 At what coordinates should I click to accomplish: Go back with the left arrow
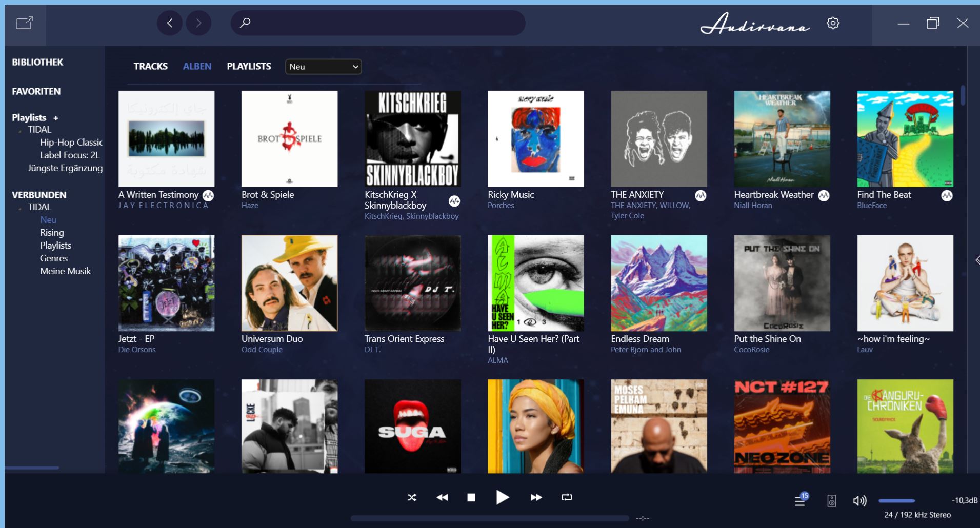coord(170,23)
